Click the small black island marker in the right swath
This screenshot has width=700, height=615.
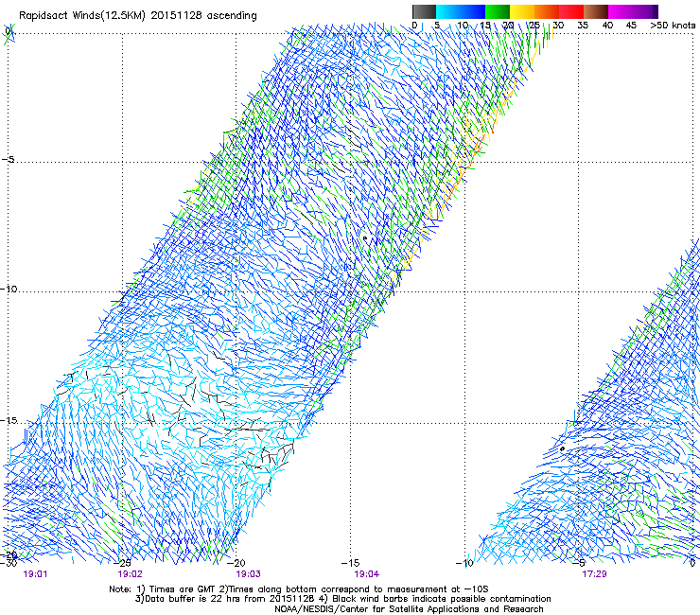tap(562, 448)
